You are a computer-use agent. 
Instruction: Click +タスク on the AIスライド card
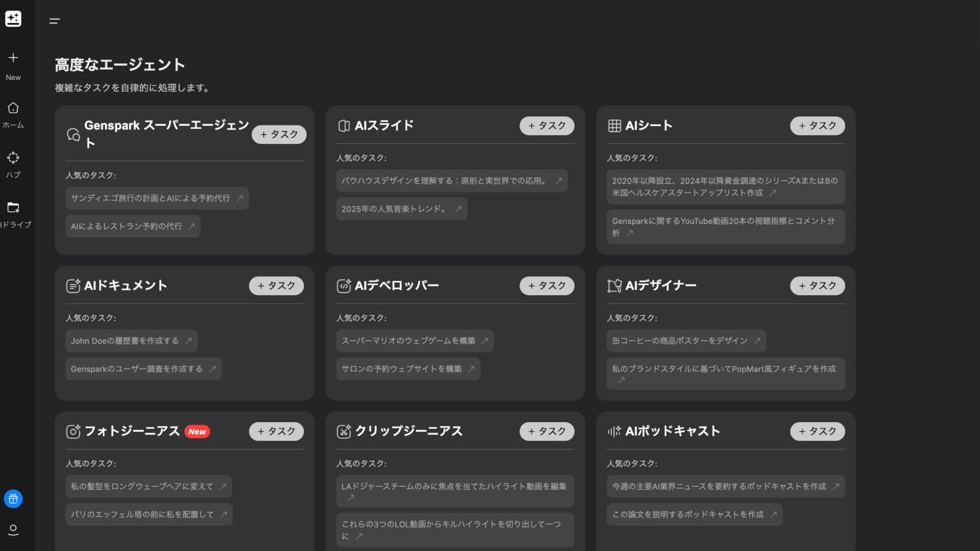(x=547, y=126)
